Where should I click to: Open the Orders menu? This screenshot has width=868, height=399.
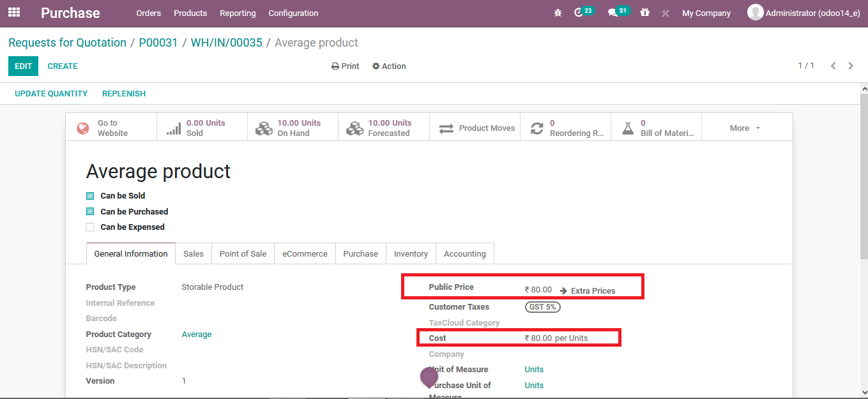point(149,13)
